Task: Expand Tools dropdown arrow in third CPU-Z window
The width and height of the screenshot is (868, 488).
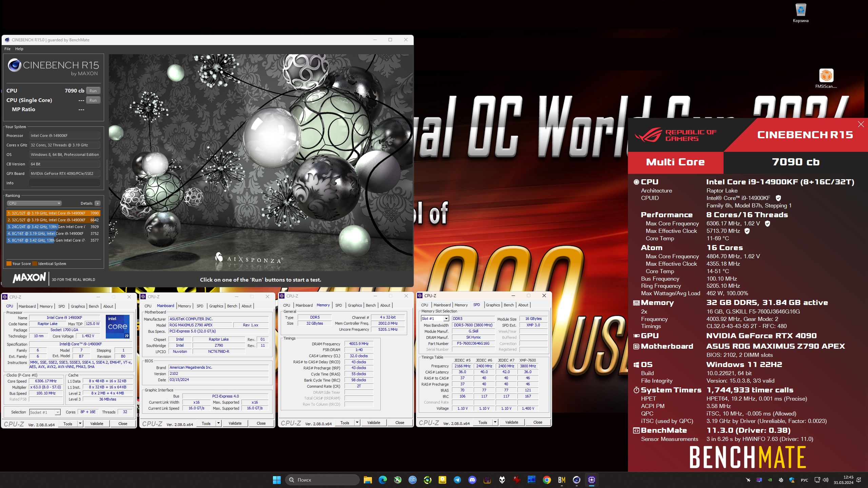Action: pos(357,423)
